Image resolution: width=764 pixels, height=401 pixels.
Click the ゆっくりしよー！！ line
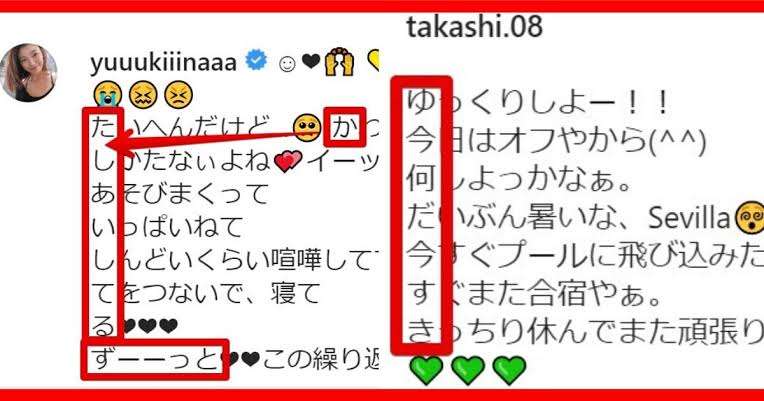pyautogui.click(x=538, y=104)
